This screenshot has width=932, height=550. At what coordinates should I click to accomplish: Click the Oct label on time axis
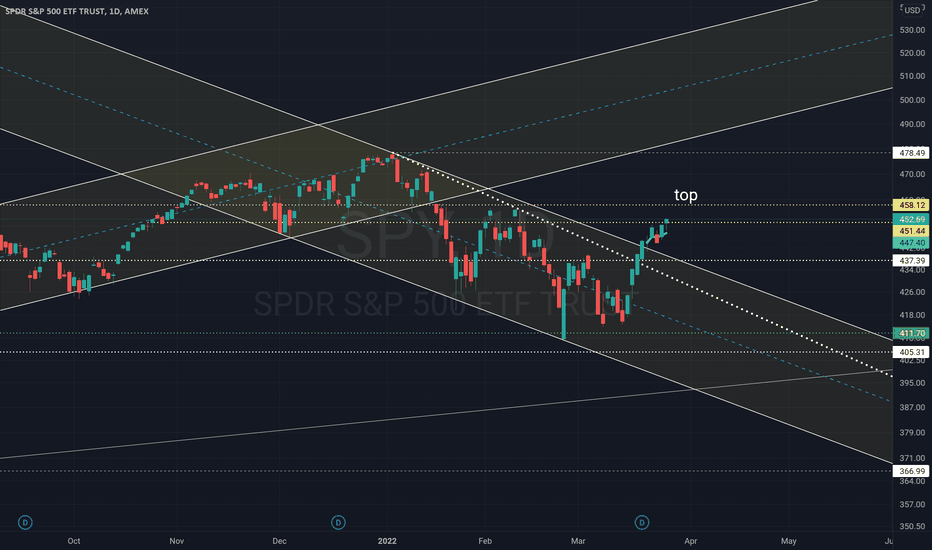tap(74, 541)
